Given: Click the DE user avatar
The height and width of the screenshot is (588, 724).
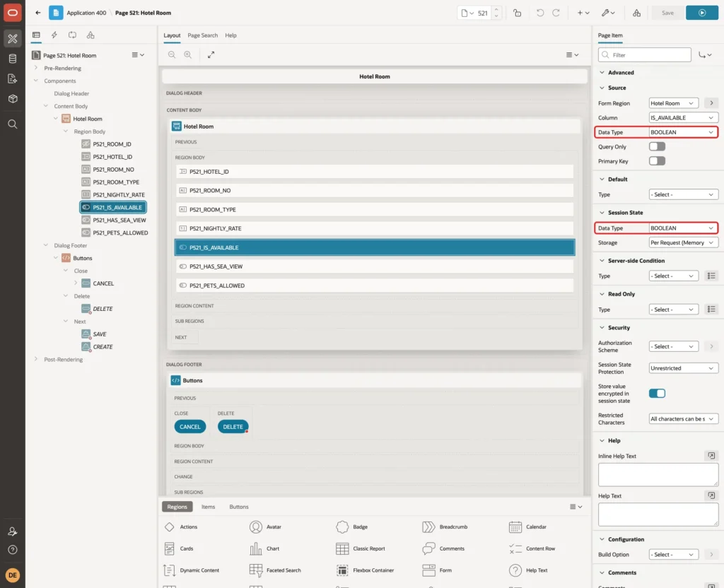Looking at the screenshot, I should coord(13,575).
